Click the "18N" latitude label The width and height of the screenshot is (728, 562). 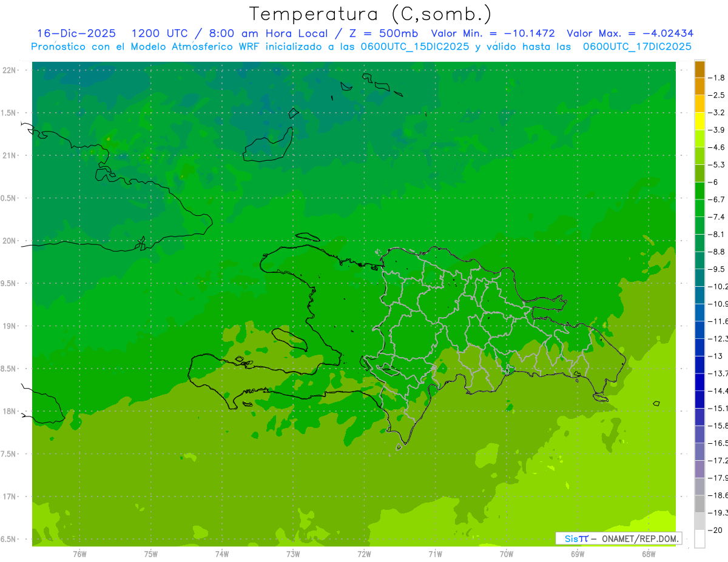point(8,412)
